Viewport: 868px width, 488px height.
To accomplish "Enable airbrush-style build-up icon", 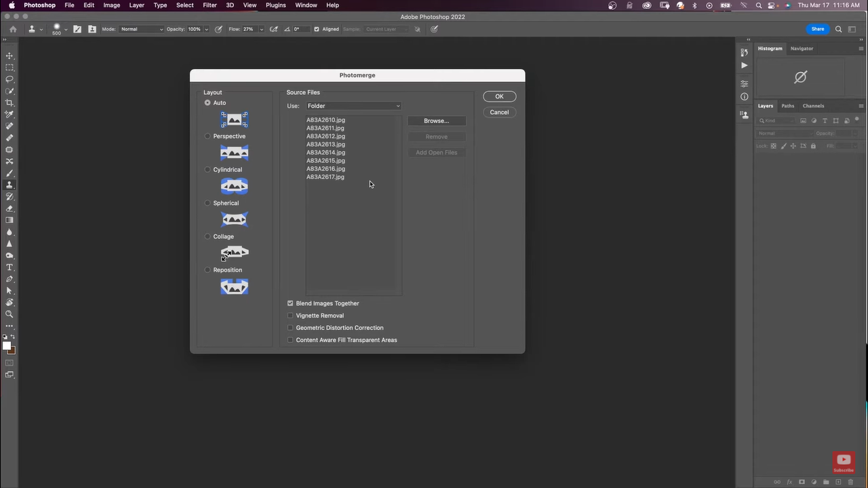I will click(273, 29).
